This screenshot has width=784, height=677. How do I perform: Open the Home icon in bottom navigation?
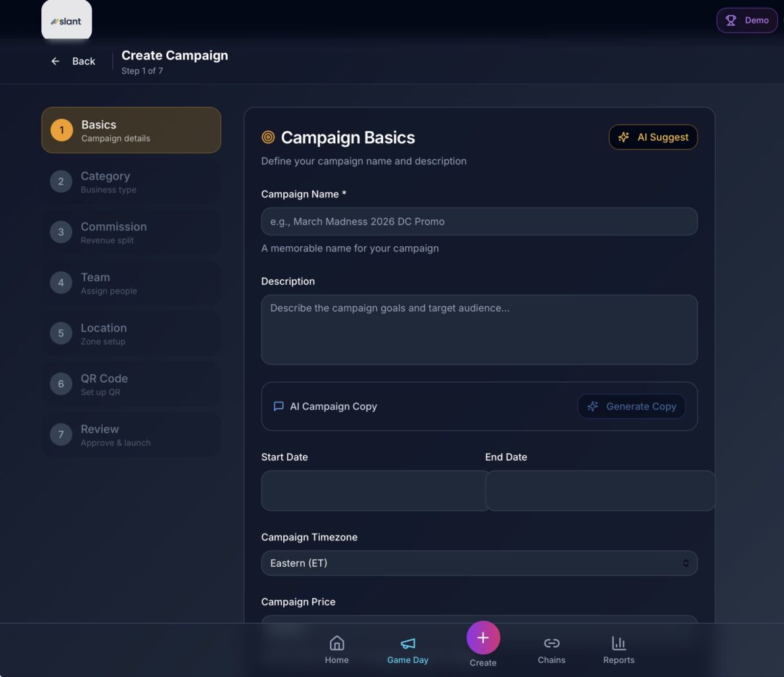337,643
